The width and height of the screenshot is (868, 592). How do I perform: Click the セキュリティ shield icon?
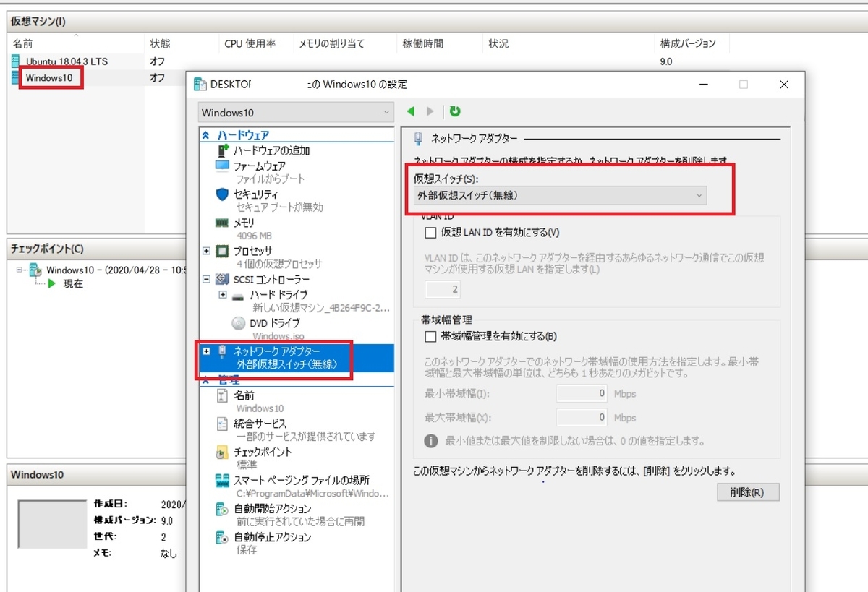pos(222,194)
